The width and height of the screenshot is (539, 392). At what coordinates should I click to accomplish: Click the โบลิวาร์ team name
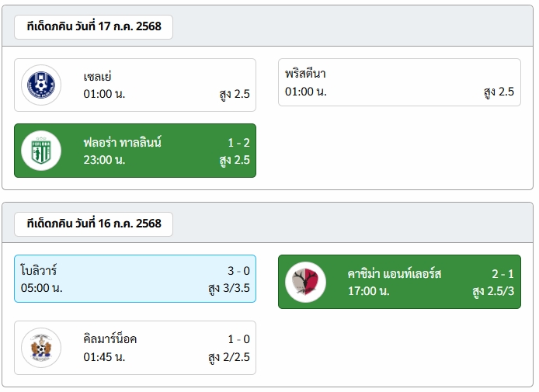pyautogui.click(x=39, y=270)
